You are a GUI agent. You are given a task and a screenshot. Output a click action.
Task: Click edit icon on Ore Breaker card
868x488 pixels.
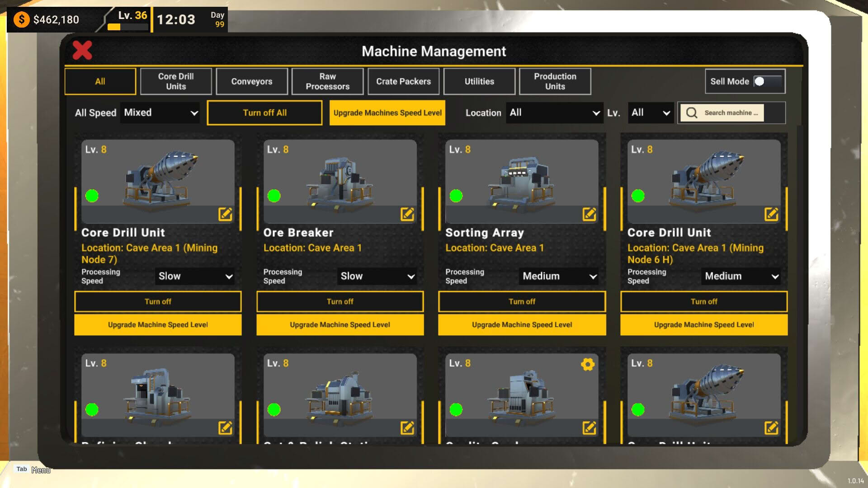point(407,214)
